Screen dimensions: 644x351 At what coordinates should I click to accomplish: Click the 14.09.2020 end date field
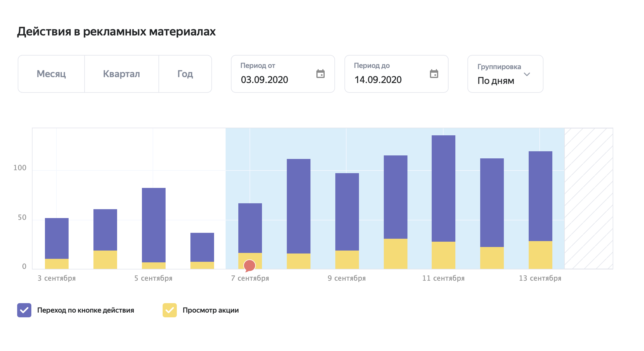(378, 80)
